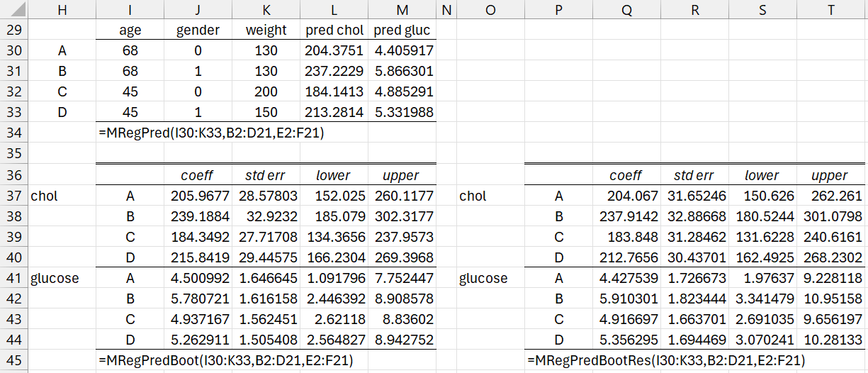Click weight value 200 in row 32
Screen dimensions: 868x373
tap(266, 92)
